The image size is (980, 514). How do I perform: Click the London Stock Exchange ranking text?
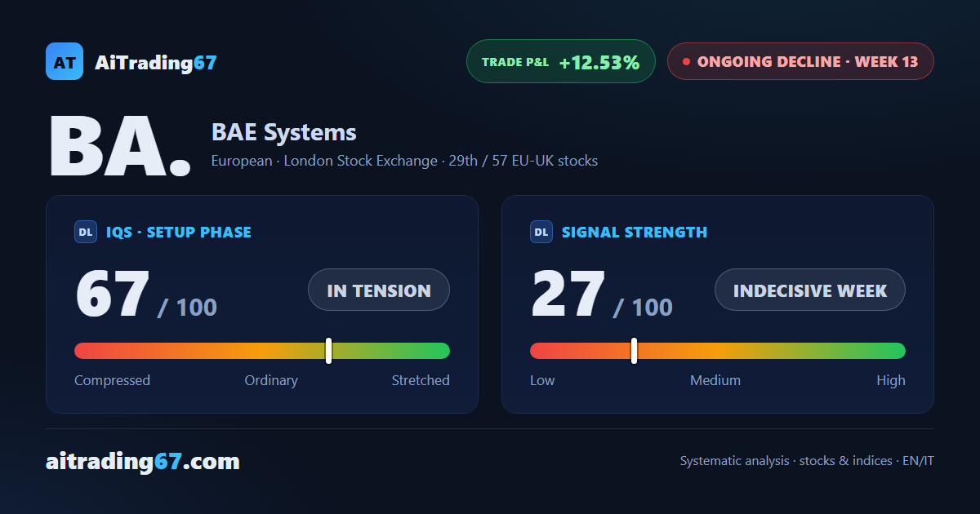tap(404, 161)
